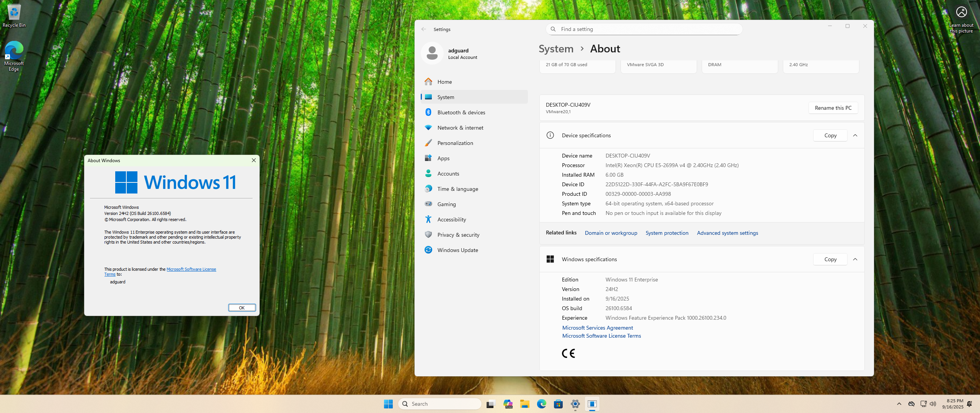The width and height of the screenshot is (980, 413).
Task: Copy the Windows specifications
Action: 830,259
